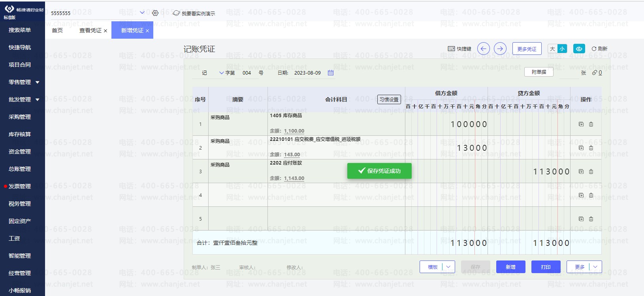Open the attachment link icon
Viewport: 644px width, 296px height.
tap(595, 73)
